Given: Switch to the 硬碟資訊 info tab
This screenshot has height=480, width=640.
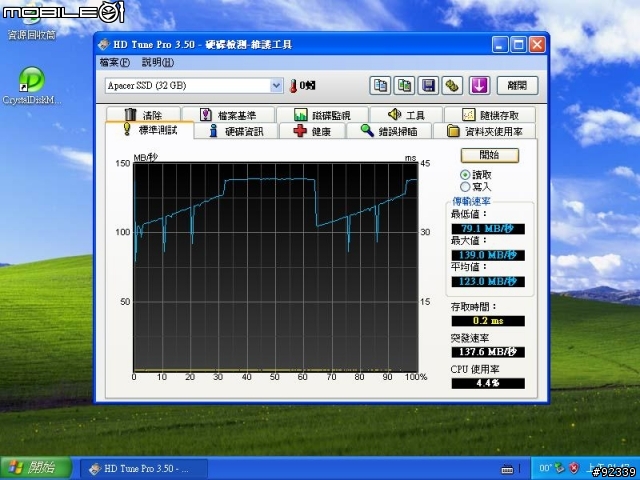Looking at the screenshot, I should tap(237, 131).
